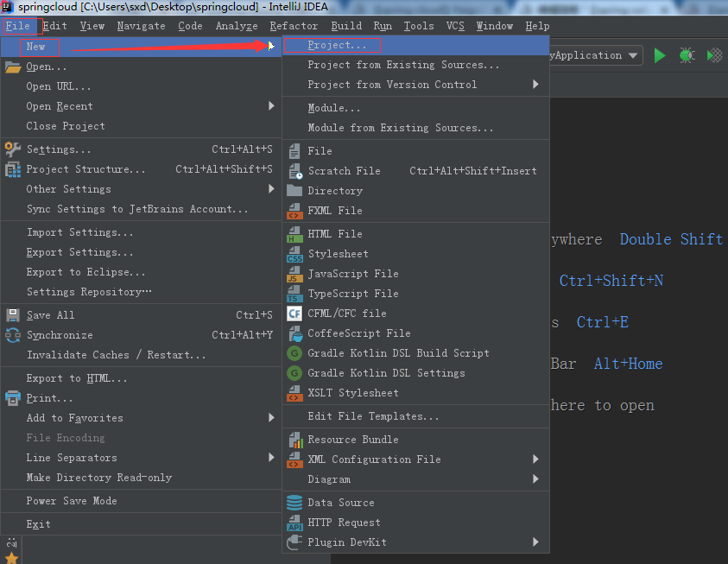The image size is (728, 564).
Task: Click the HTML File icon
Action: coord(294,234)
